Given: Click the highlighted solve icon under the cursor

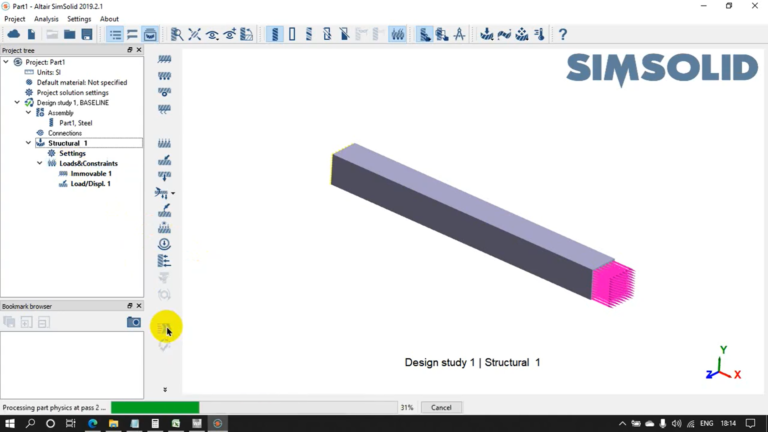Looking at the screenshot, I should pyautogui.click(x=165, y=328).
